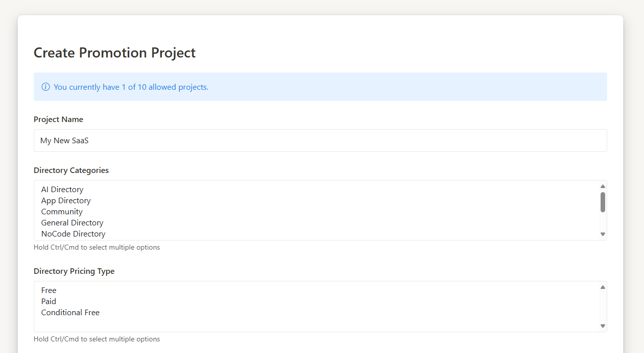Click the info icon in the blue banner
The image size is (644, 353).
click(46, 87)
